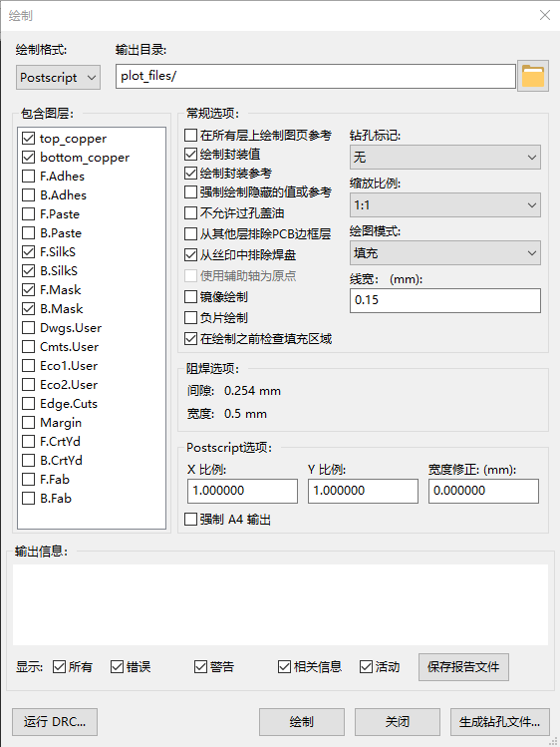Image resolution: width=560 pixels, height=747 pixels.
Task: Toggle the F.Fab layer checkbox
Action: 29,480
